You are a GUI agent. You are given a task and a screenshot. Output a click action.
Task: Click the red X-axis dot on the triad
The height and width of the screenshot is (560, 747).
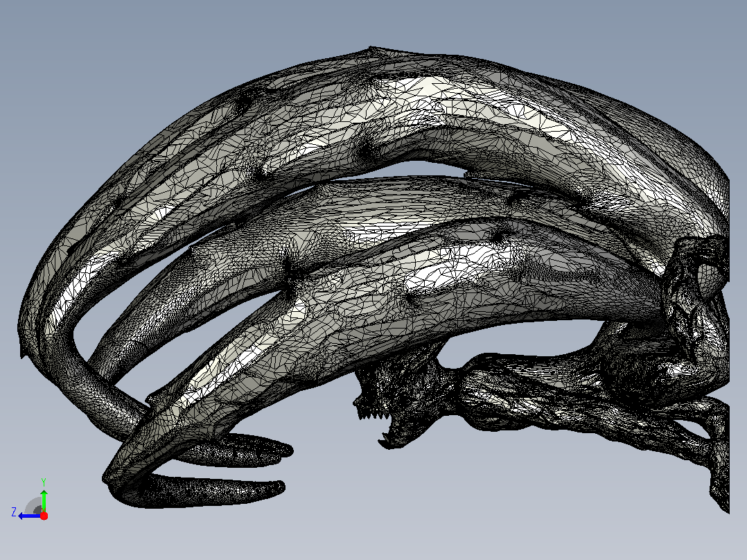coord(44,516)
